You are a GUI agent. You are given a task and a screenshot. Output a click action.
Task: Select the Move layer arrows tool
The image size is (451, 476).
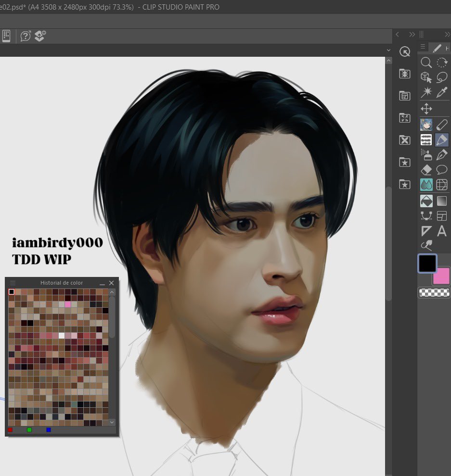tap(426, 109)
